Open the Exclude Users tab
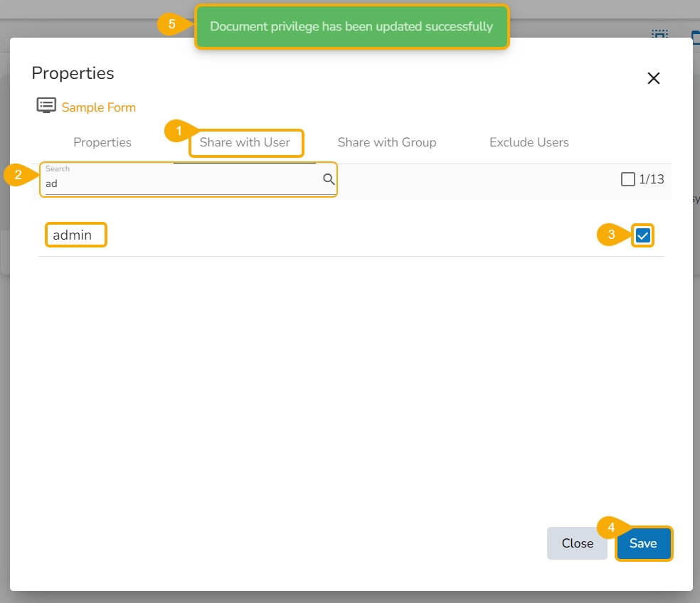This screenshot has height=603, width=700. point(529,142)
